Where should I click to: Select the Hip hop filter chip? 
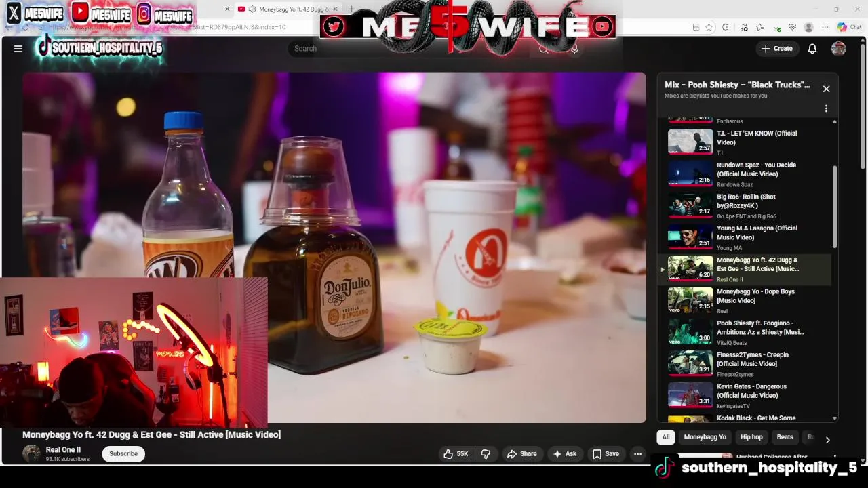pos(751,437)
